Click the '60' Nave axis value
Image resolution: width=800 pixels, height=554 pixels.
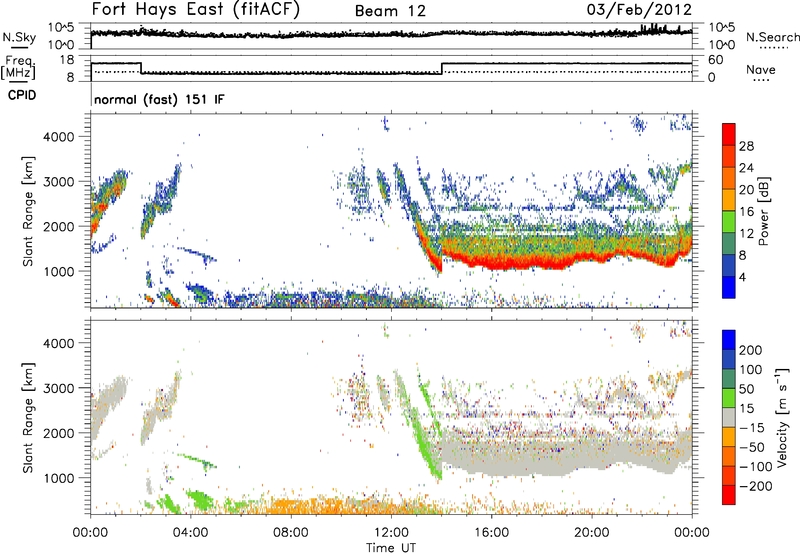[716, 60]
